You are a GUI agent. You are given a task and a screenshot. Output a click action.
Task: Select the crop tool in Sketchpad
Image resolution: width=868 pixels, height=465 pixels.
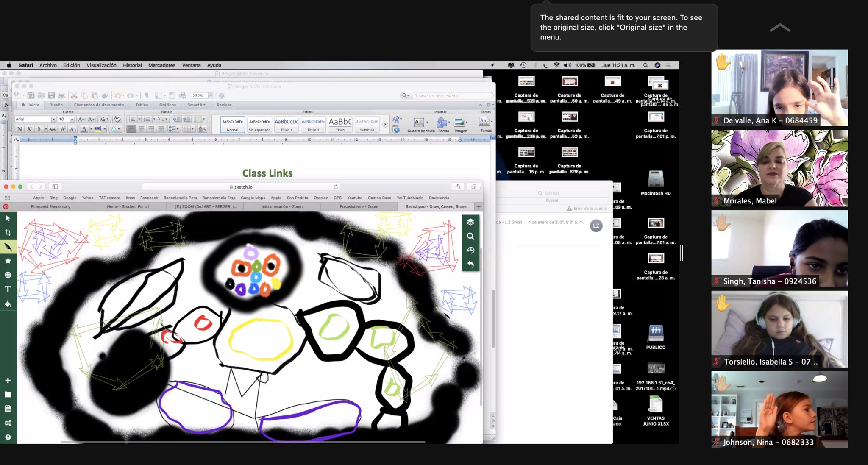point(8,232)
